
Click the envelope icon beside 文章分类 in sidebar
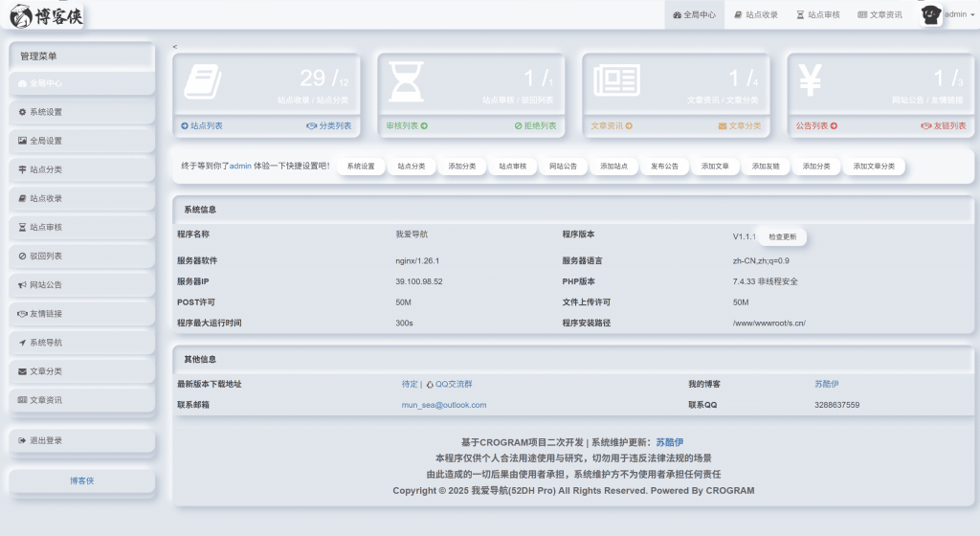coord(23,371)
